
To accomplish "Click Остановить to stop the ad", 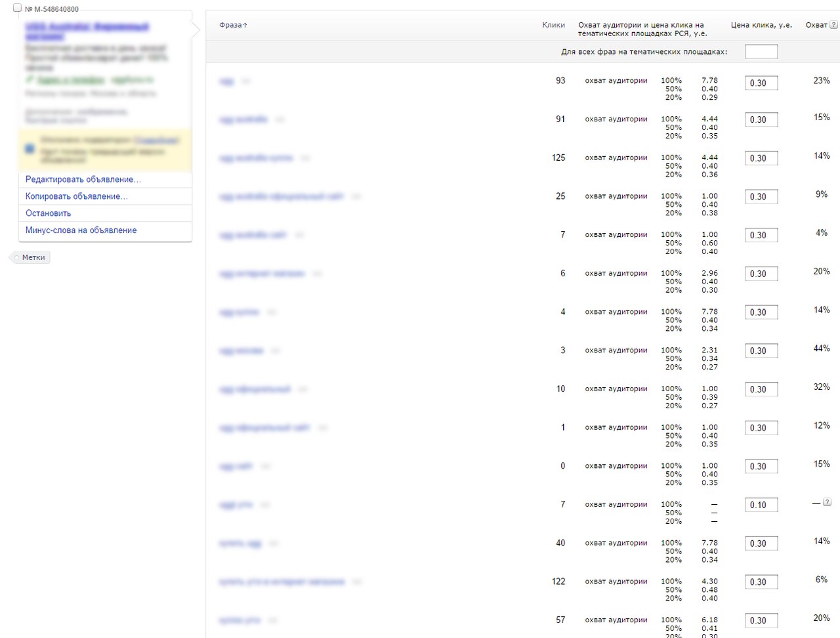I will coord(48,213).
